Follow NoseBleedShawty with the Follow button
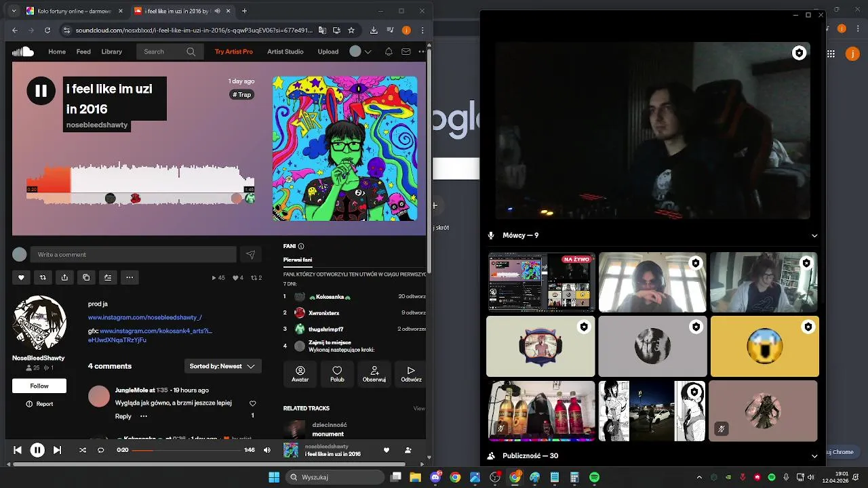Image resolution: width=868 pixels, height=488 pixels. coord(39,386)
